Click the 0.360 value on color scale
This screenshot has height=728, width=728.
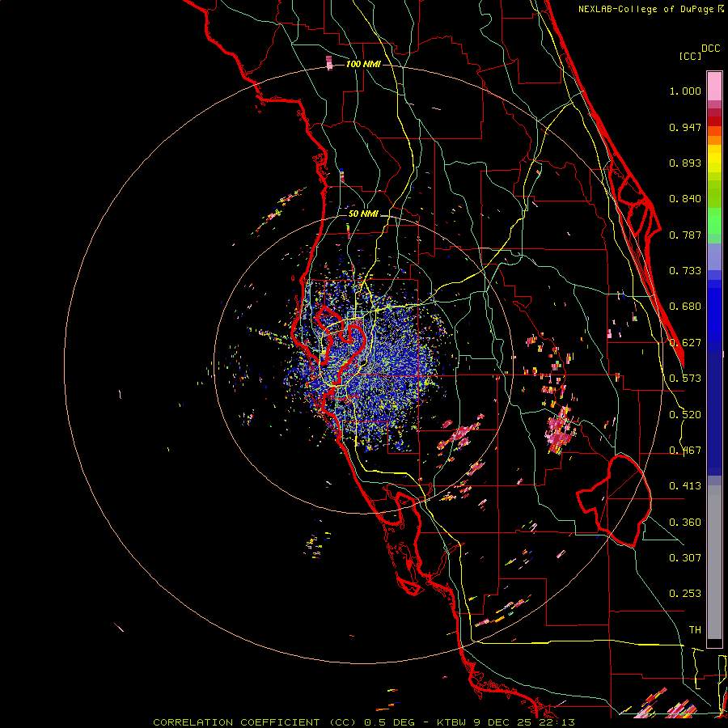(x=685, y=523)
